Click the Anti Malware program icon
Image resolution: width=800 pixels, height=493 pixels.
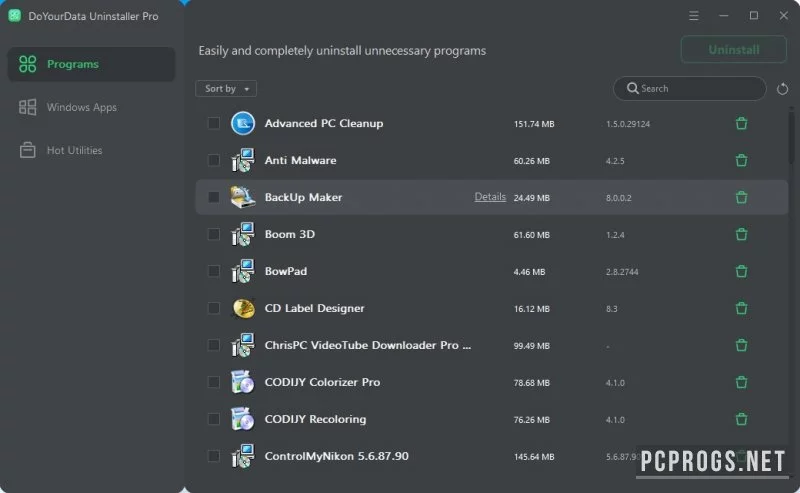pos(243,160)
